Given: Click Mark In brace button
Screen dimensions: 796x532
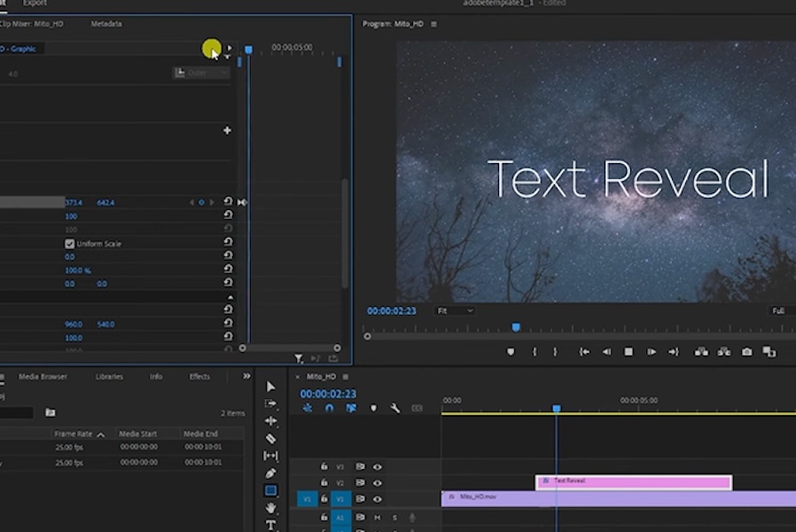Looking at the screenshot, I should click(534, 352).
